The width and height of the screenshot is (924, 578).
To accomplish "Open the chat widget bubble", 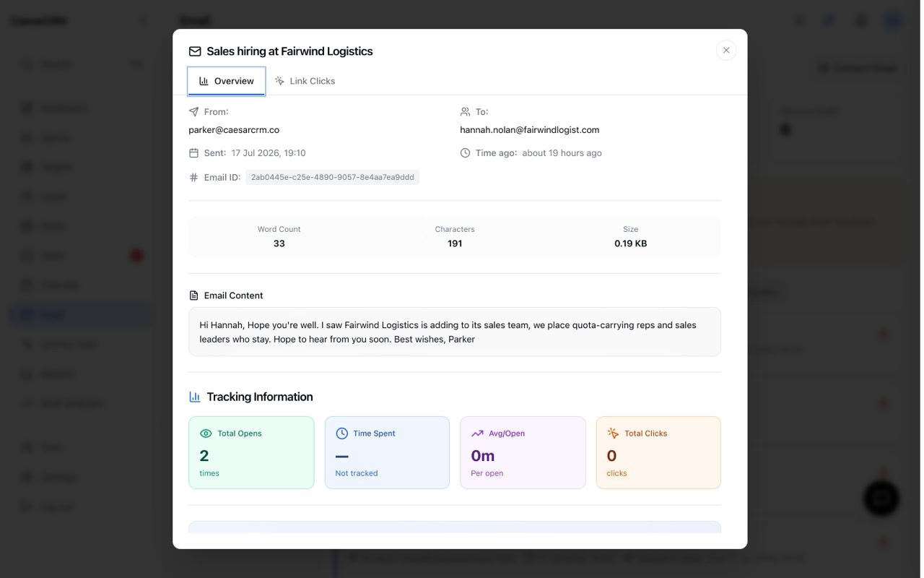I will [x=881, y=498].
